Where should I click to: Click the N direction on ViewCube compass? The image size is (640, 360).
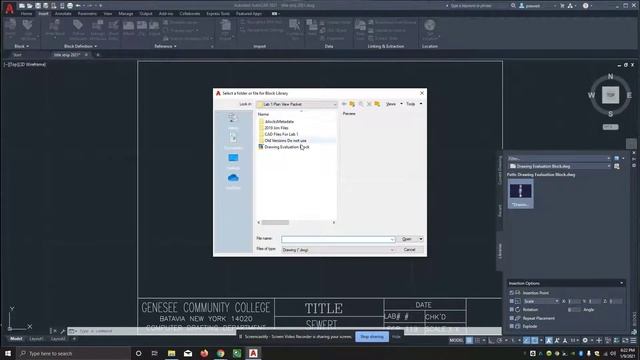(x=611, y=76)
